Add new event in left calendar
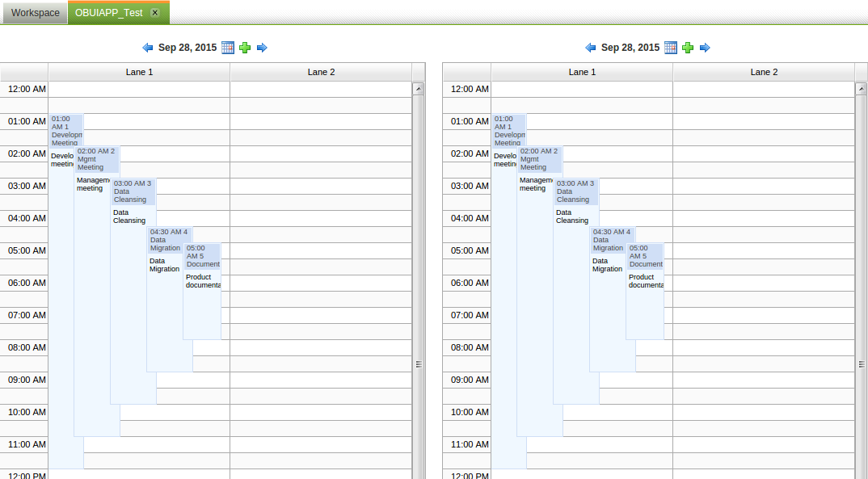 tap(245, 48)
